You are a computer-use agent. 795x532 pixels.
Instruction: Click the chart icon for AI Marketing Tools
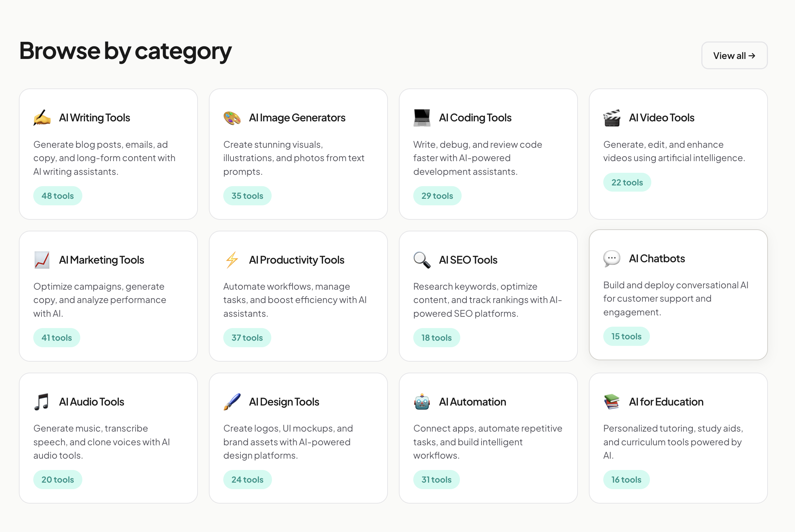pyautogui.click(x=43, y=259)
